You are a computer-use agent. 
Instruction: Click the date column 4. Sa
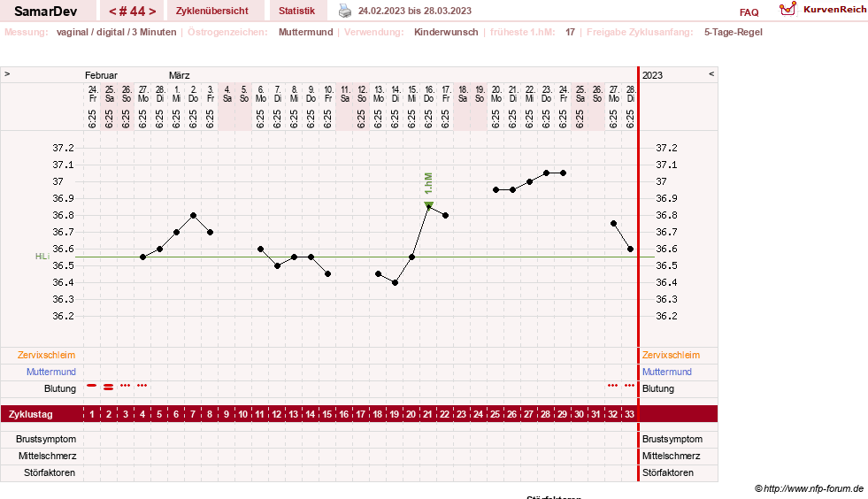point(227,94)
